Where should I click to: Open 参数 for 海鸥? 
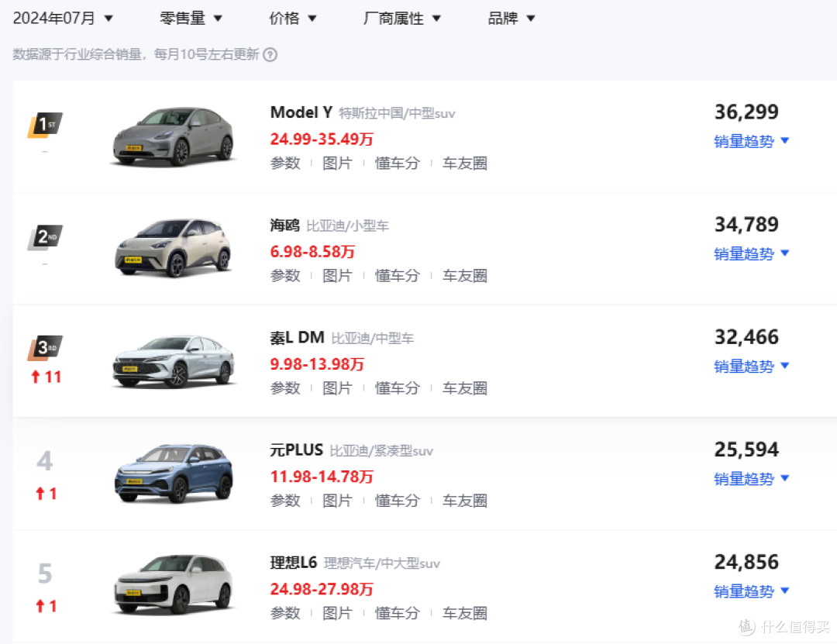[285, 276]
